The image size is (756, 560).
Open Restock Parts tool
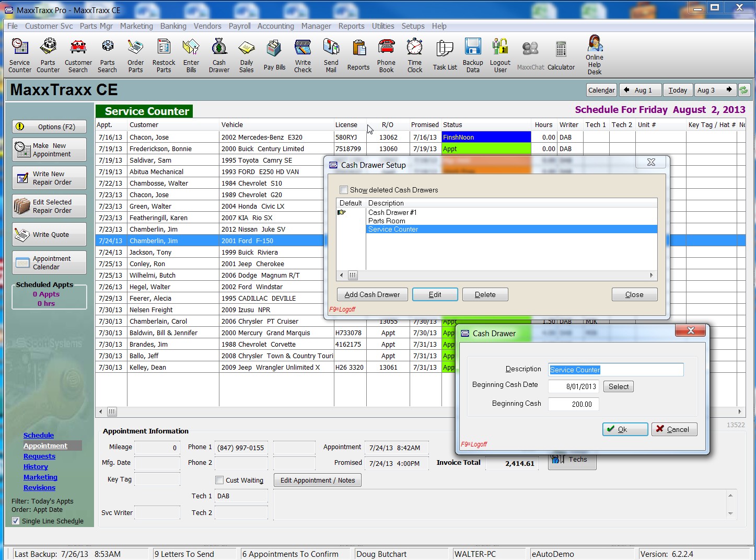click(164, 55)
